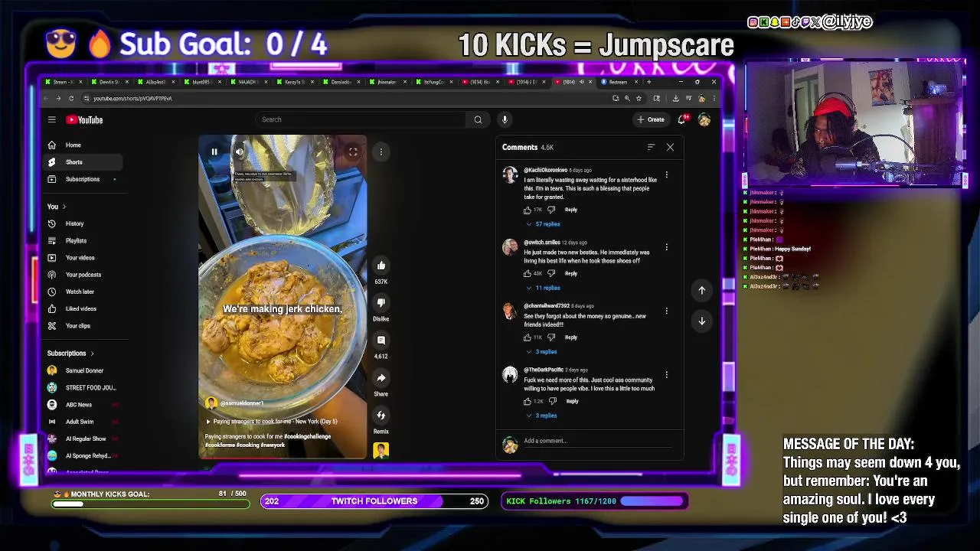The height and width of the screenshot is (551, 980).
Task: Open YouTube notifications bell
Action: pos(681,119)
